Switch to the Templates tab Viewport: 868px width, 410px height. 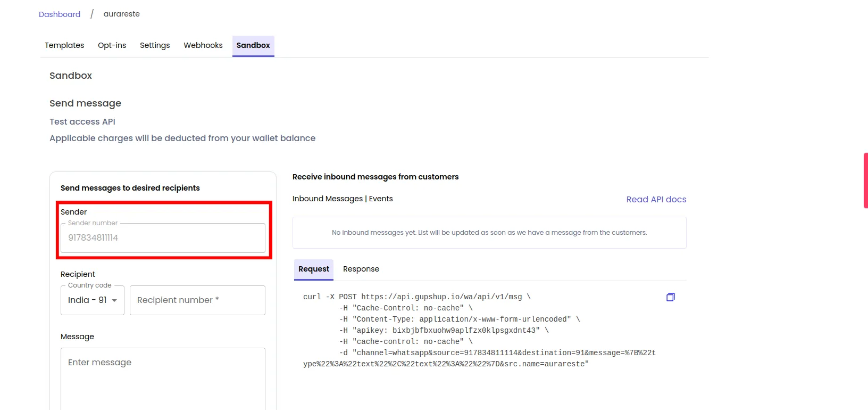[64, 45]
